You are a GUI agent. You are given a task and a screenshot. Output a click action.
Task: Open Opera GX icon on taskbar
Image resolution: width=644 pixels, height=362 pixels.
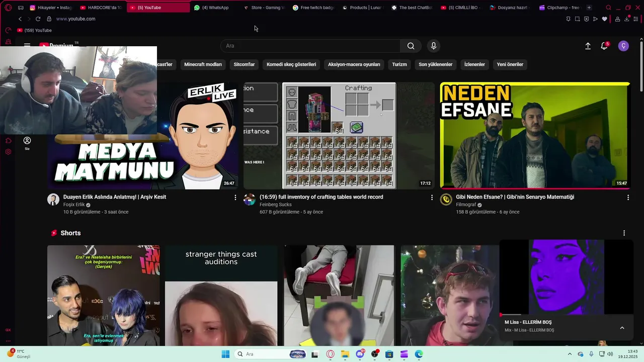(x=331, y=354)
